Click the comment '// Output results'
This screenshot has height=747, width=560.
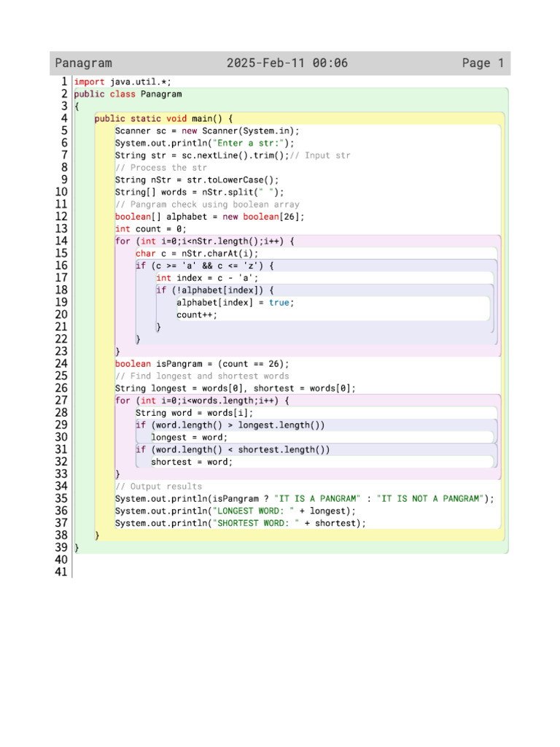[158, 487]
